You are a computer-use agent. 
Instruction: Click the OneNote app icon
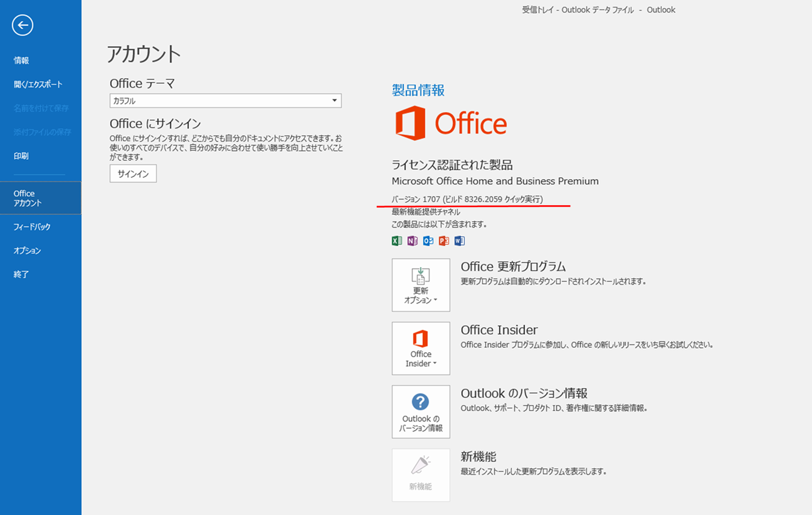pyautogui.click(x=413, y=241)
